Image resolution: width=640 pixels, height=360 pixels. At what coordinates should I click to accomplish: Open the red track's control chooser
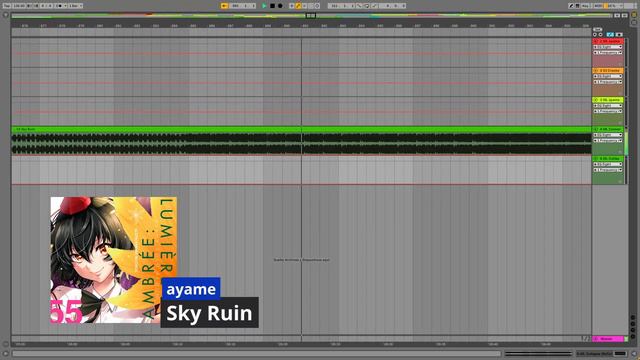pyautogui.click(x=608, y=53)
